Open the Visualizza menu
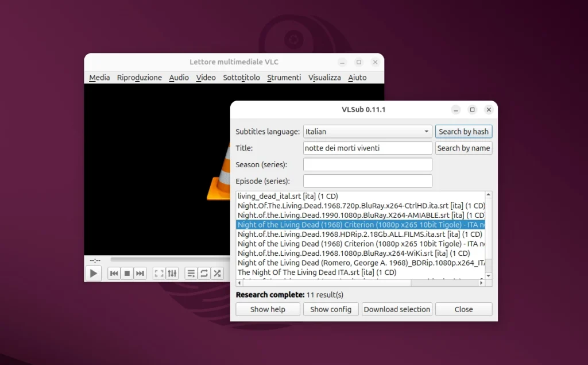Viewport: 588px width, 365px height. [x=324, y=77]
